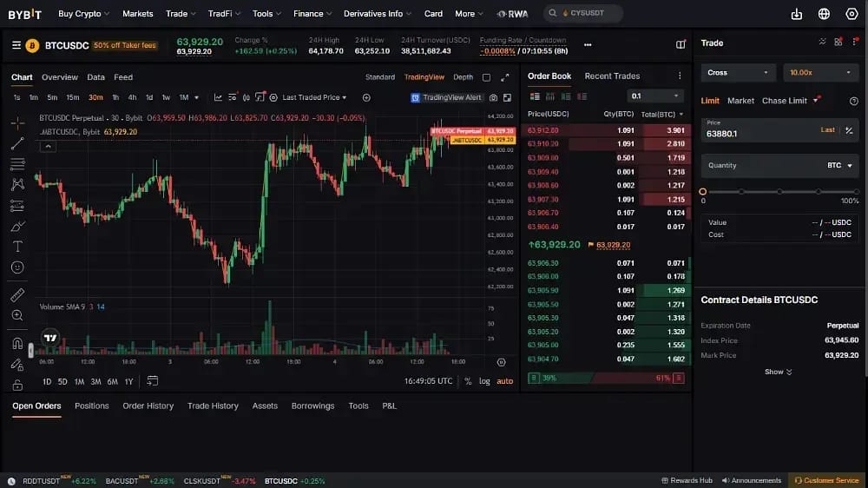Toggle percent scale on chart

point(468,381)
